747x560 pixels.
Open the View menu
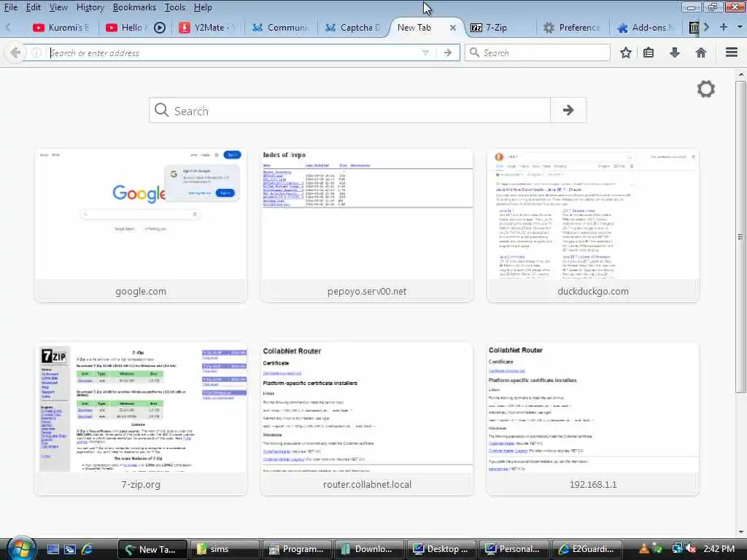pyautogui.click(x=58, y=7)
